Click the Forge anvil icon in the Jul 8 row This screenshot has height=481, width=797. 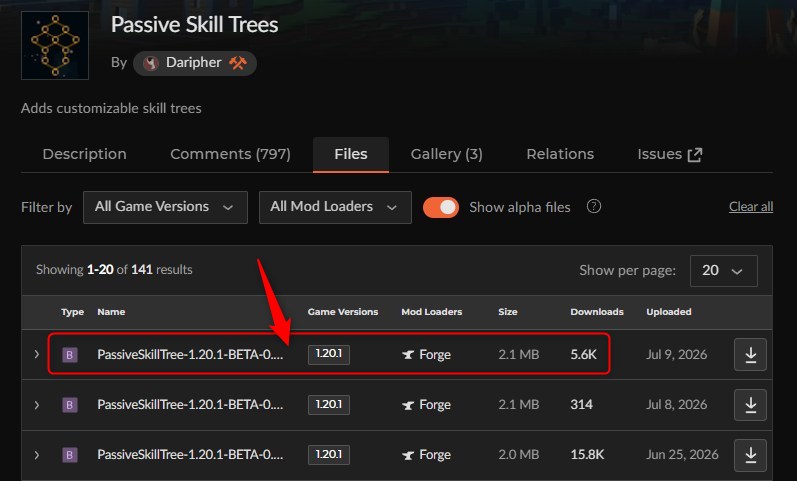coord(408,405)
